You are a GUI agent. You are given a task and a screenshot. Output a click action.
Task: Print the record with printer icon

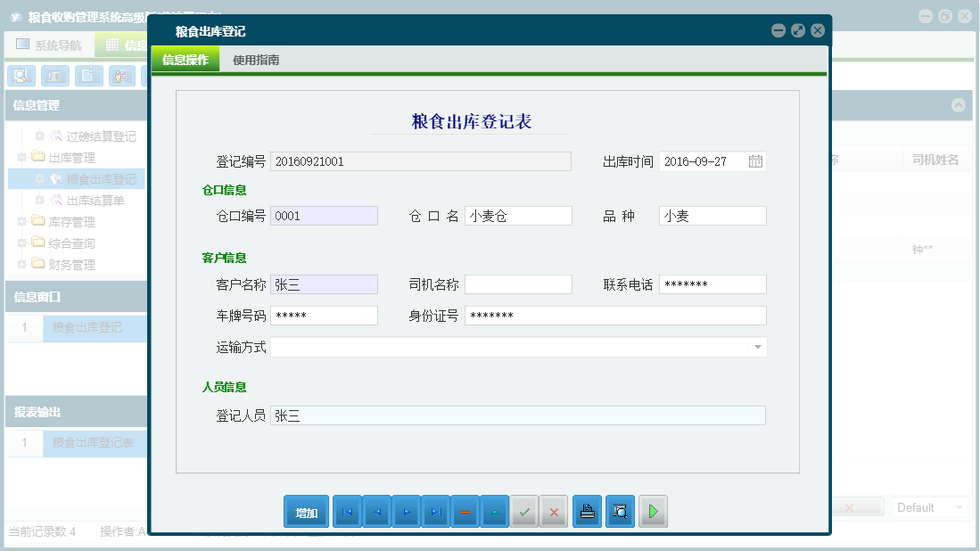pos(587,512)
